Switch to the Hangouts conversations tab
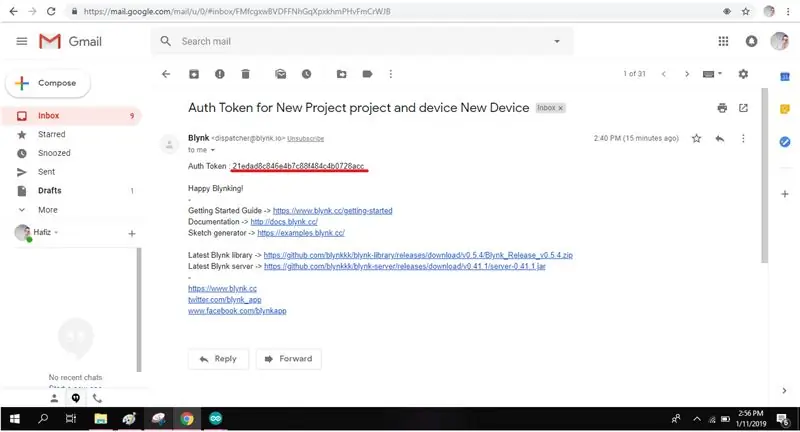Screen dimensions: 800x432 point(76,398)
